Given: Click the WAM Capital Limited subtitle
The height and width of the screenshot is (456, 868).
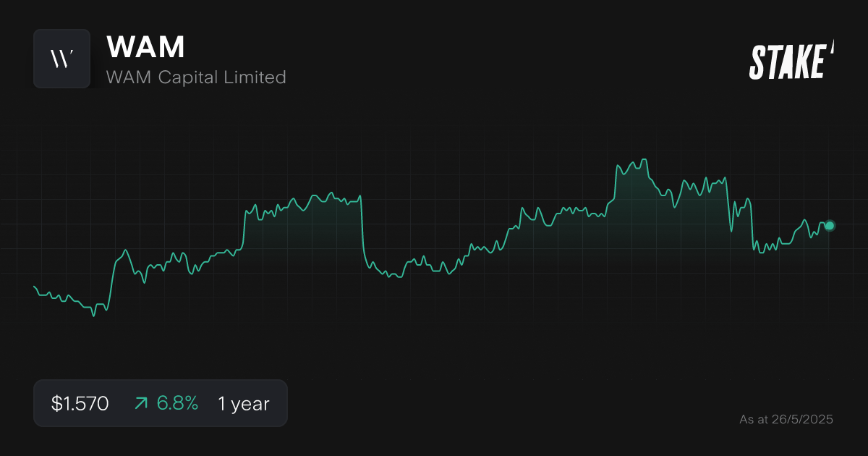Looking at the screenshot, I should click(197, 77).
